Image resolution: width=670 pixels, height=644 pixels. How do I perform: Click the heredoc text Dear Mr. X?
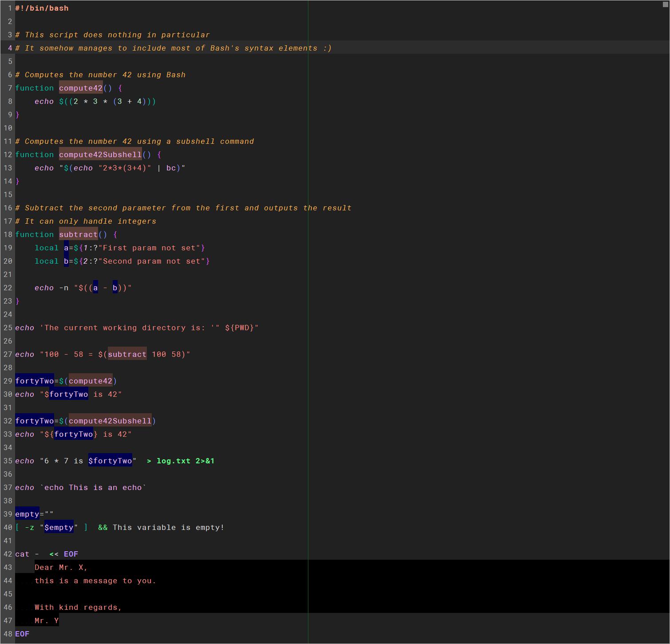pos(61,567)
